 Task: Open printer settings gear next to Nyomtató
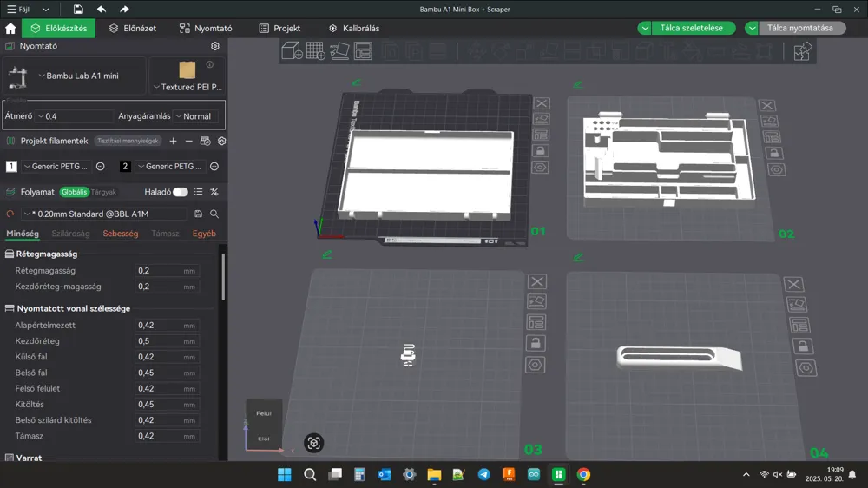[215, 46]
